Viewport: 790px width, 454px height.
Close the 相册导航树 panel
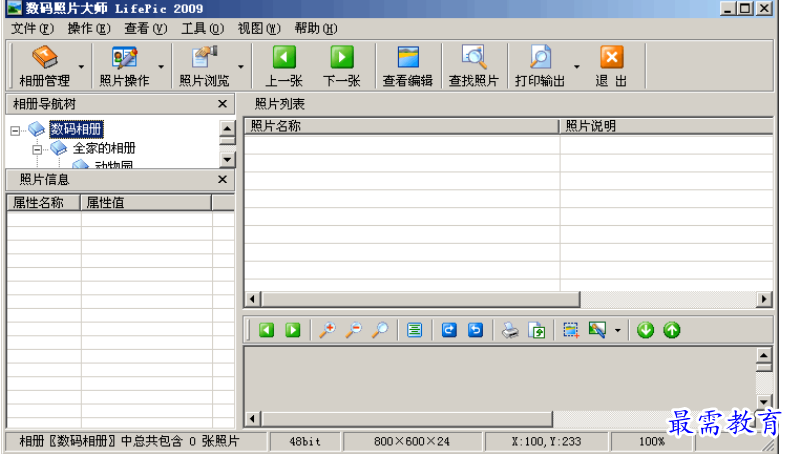click(222, 104)
